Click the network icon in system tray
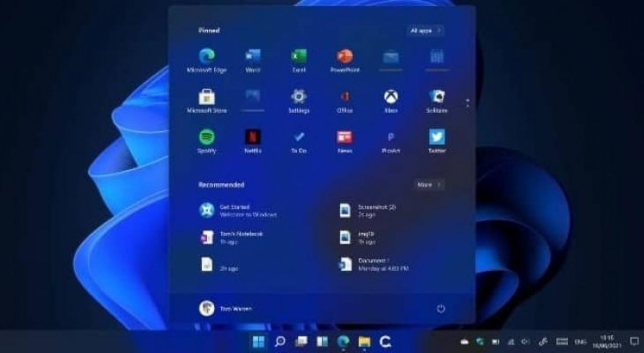The width and height of the screenshot is (644, 353). click(x=511, y=342)
